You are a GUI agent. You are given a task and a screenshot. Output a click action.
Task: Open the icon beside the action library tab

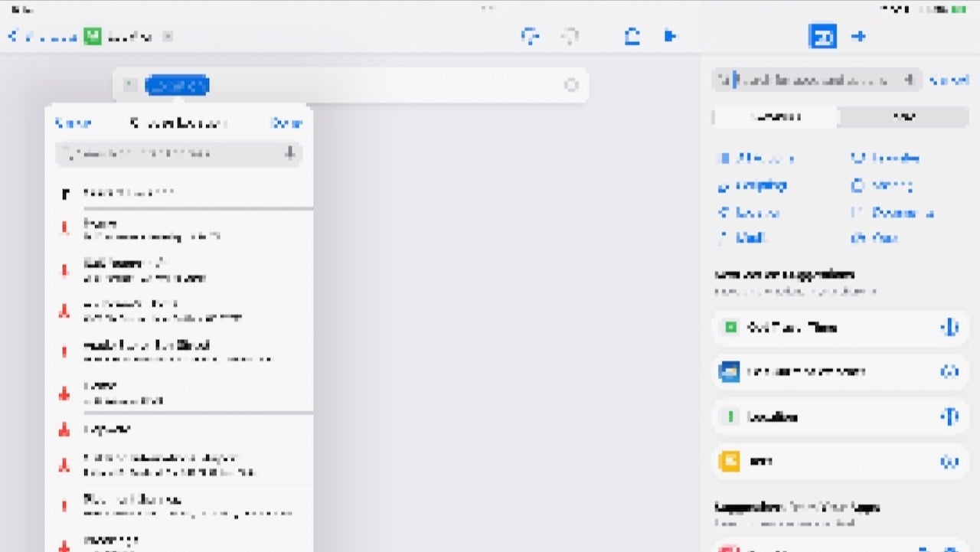tap(858, 37)
